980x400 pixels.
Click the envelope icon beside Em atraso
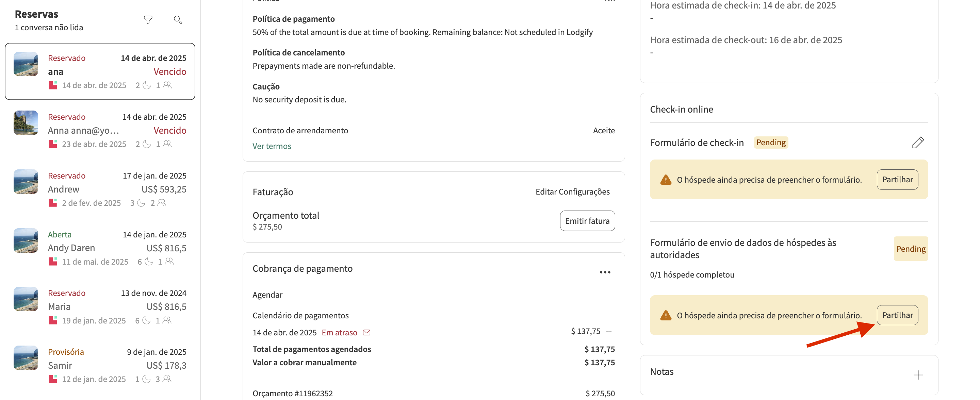click(366, 332)
